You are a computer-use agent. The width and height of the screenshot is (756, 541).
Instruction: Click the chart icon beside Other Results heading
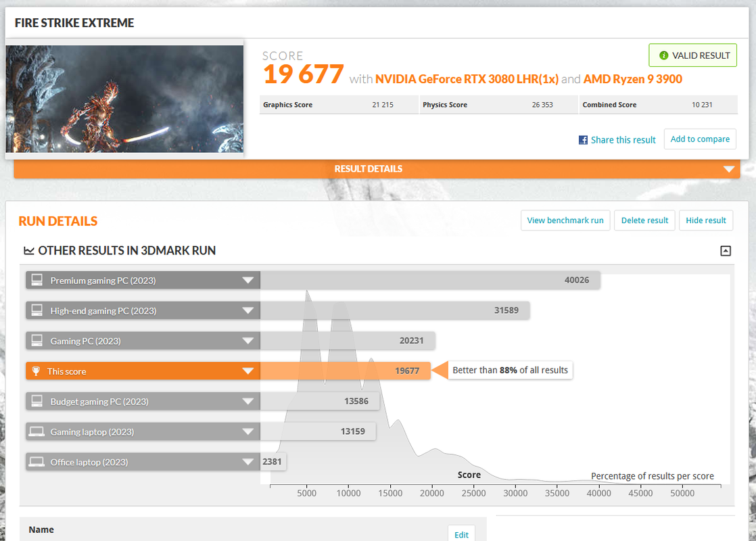pyautogui.click(x=29, y=251)
